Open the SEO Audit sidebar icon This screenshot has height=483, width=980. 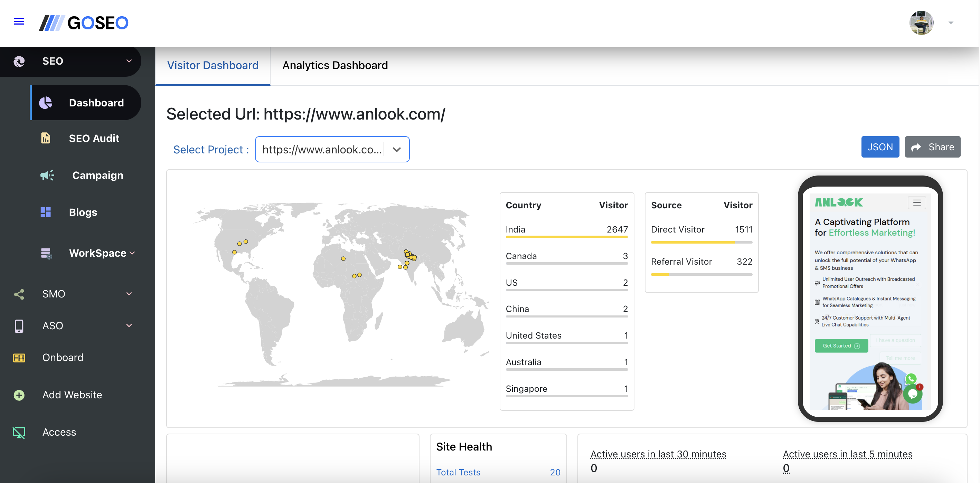[46, 138]
